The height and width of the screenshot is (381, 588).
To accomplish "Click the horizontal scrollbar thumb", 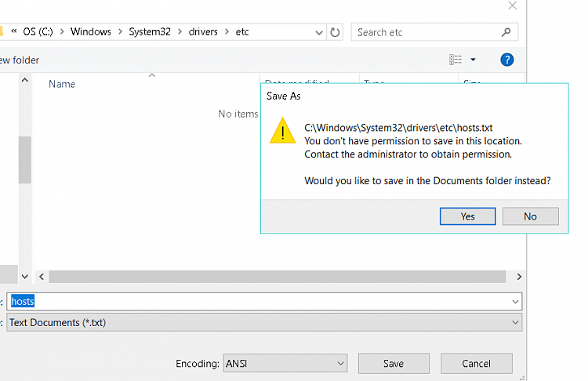I will click(x=277, y=277).
